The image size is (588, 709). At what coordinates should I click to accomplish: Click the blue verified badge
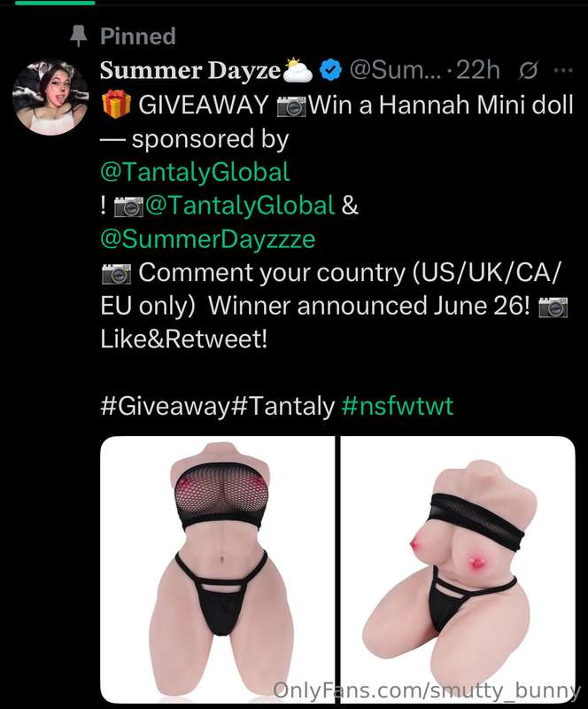[x=331, y=70]
